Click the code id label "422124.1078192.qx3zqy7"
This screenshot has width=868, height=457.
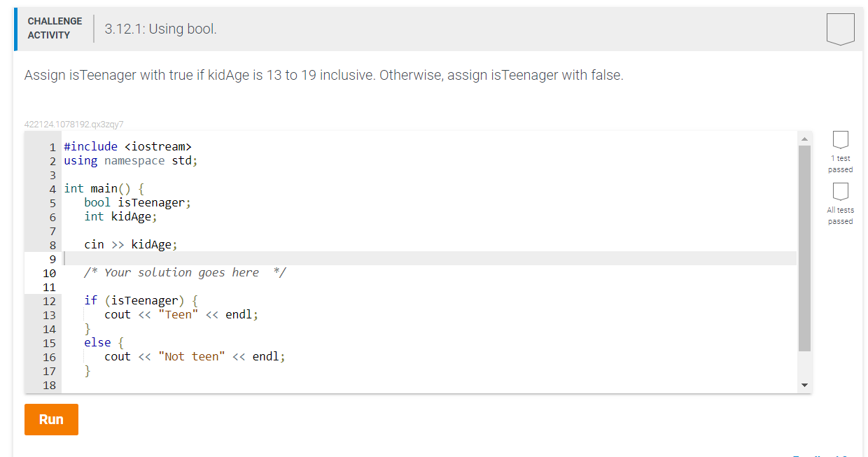73,124
